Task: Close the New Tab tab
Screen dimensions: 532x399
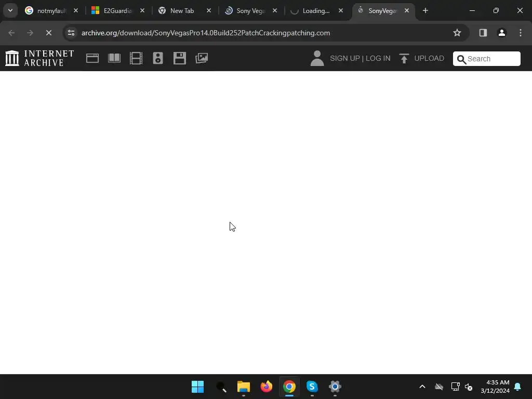Action: pyautogui.click(x=209, y=11)
